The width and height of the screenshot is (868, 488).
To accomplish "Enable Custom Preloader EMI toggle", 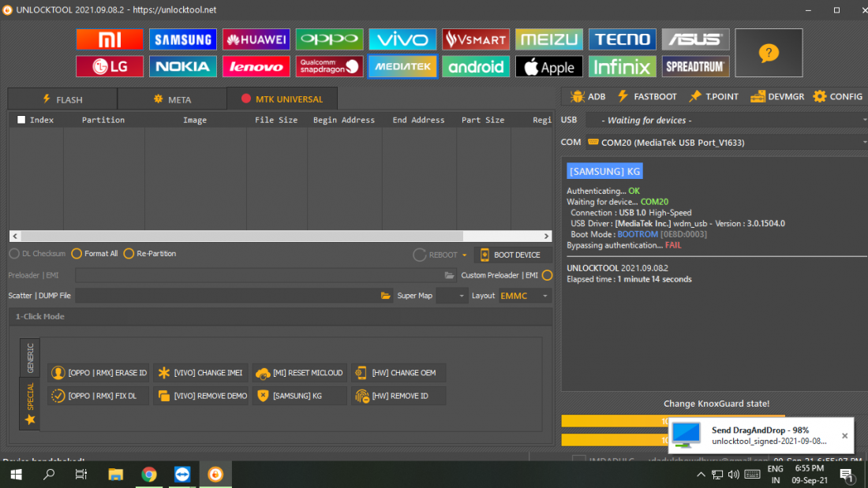I will [547, 275].
